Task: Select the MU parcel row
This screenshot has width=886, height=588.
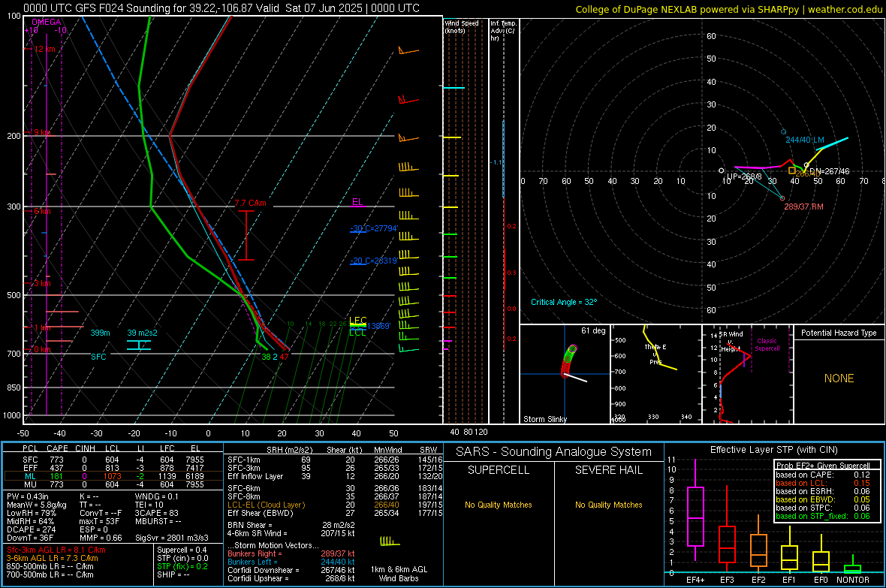Action: click(113, 484)
